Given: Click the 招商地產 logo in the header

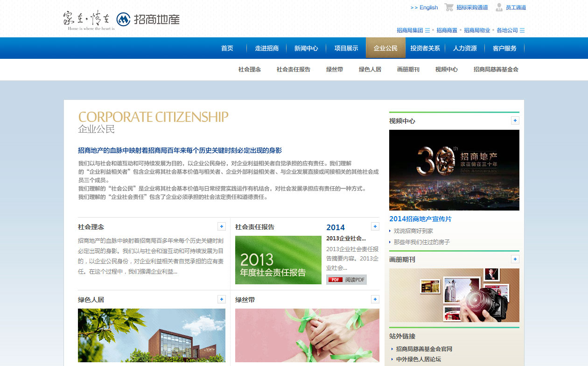Looking at the screenshot, I should pyautogui.click(x=148, y=19).
